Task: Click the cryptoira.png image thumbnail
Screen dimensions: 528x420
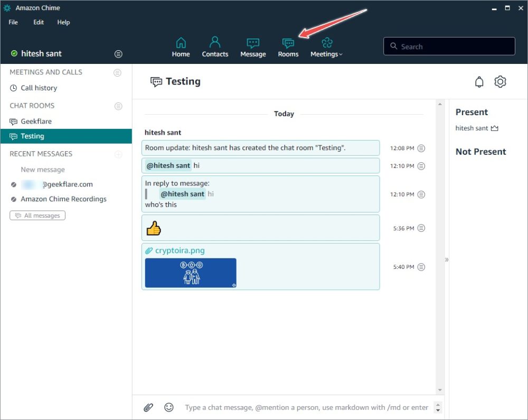Action: click(x=191, y=273)
